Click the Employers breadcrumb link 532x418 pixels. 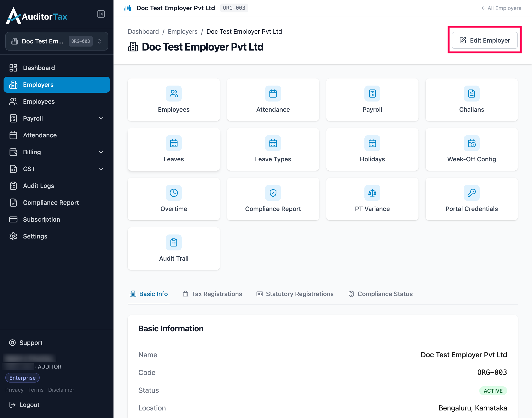[x=183, y=31]
